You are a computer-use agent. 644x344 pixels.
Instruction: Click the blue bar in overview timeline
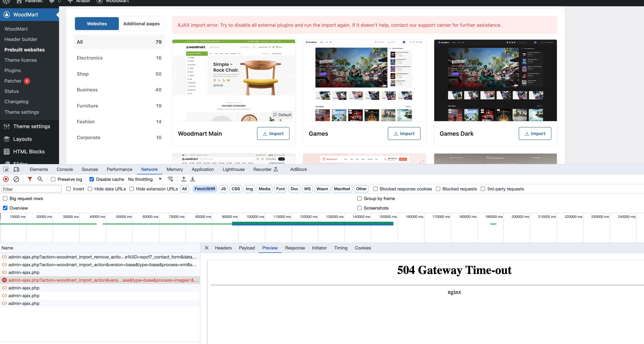click(x=313, y=224)
